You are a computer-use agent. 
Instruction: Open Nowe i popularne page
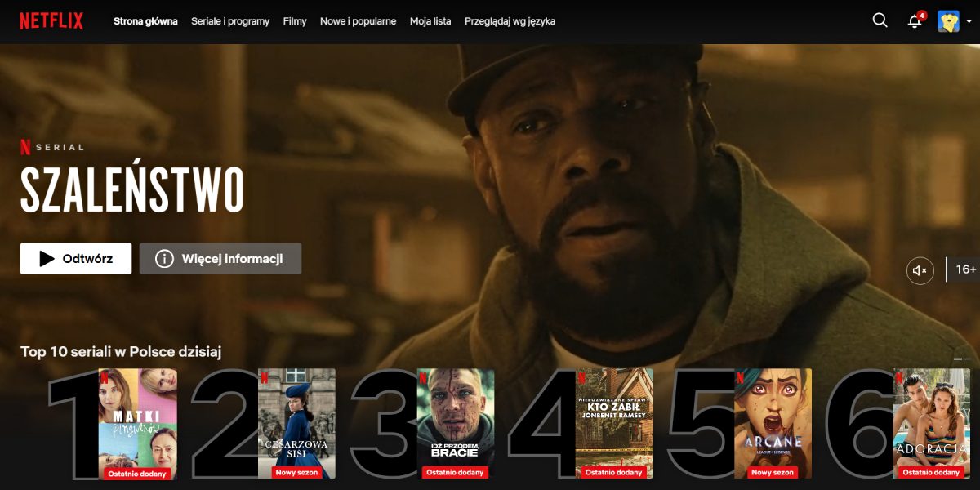(359, 21)
